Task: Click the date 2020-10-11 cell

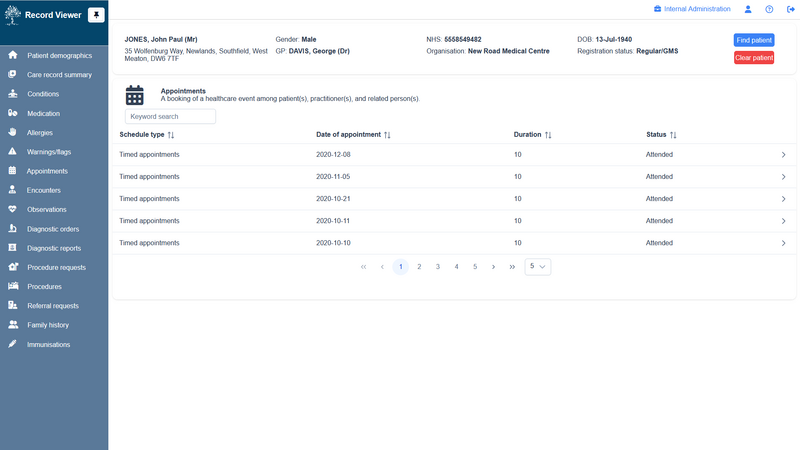Action: [333, 221]
